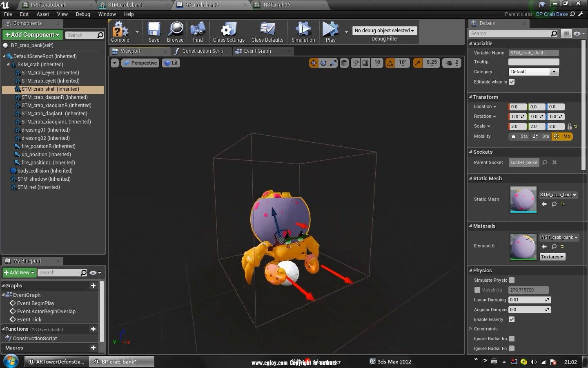Viewport: 588px width, 368px height.
Task: Open the Details property matrix grid icon
Action: (x=566, y=34)
